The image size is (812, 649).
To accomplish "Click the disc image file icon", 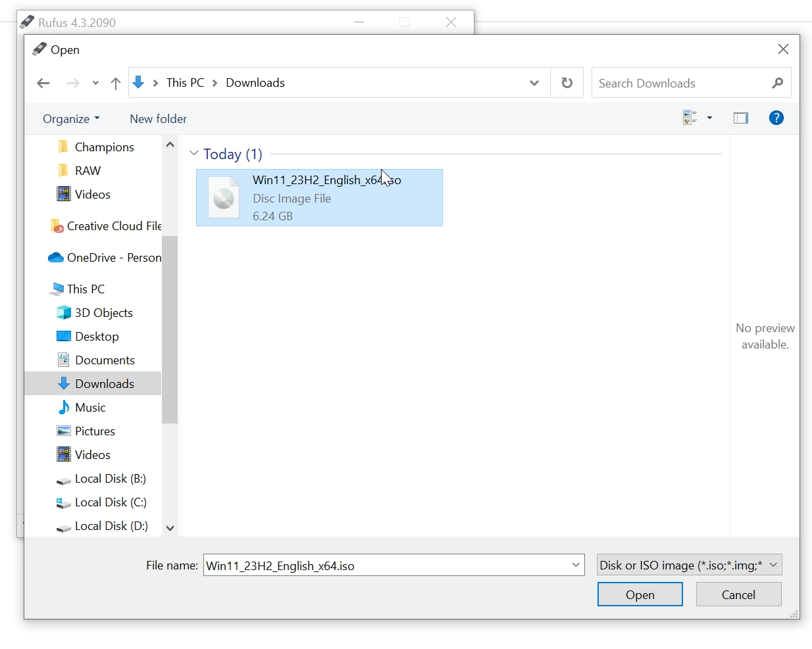I will click(x=224, y=198).
